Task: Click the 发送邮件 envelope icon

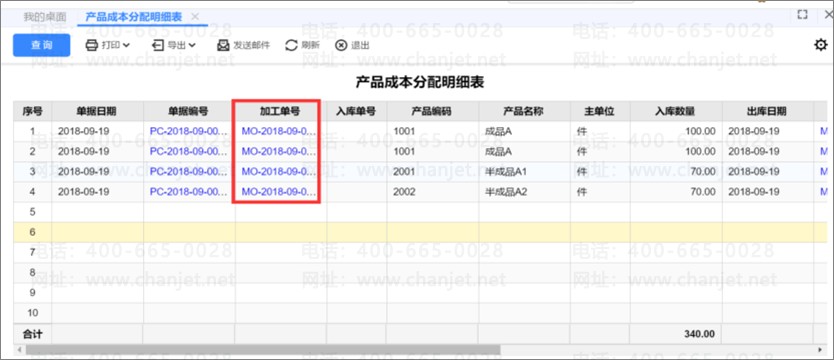Action: click(x=223, y=45)
